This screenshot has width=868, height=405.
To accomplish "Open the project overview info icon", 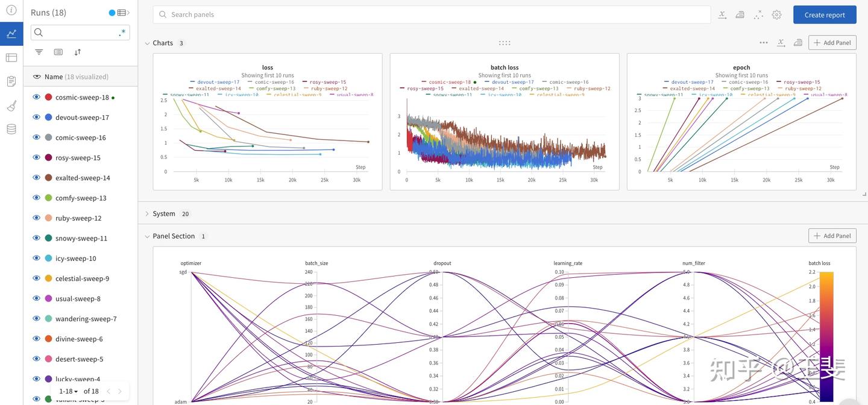I will (11, 10).
